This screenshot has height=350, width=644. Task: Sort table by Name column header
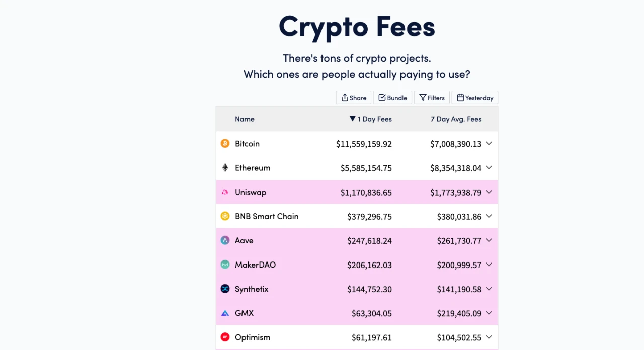tap(245, 119)
